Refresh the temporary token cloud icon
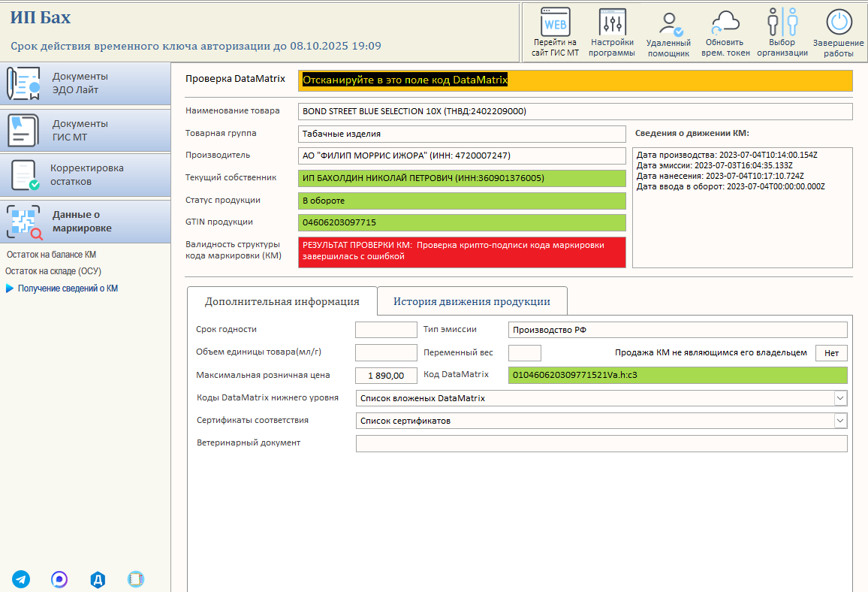This screenshot has height=592, width=868. click(725, 22)
